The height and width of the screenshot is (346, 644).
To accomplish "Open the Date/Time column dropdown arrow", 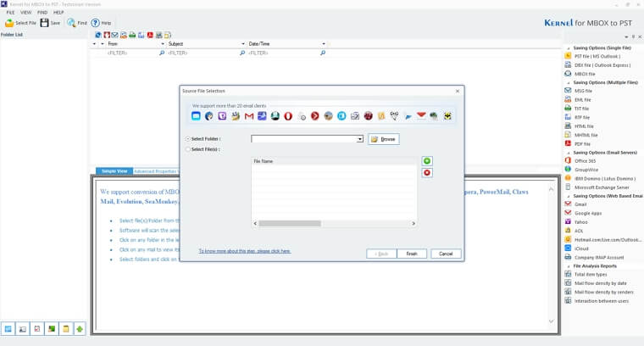I will pyautogui.click(x=324, y=43).
